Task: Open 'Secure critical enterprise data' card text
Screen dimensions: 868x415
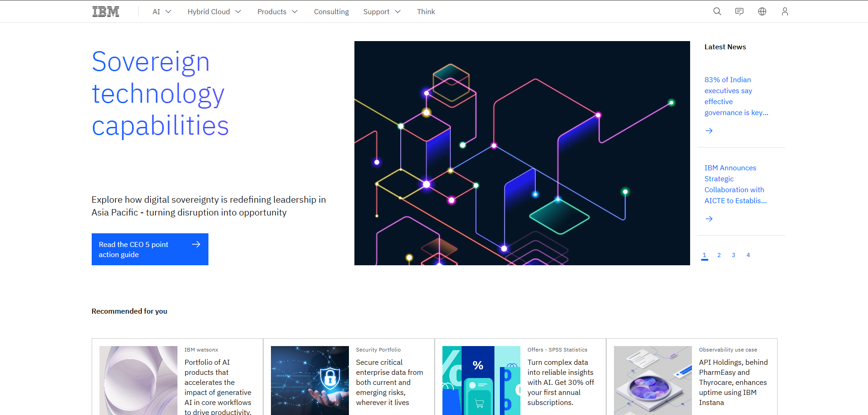Action: 390,382
